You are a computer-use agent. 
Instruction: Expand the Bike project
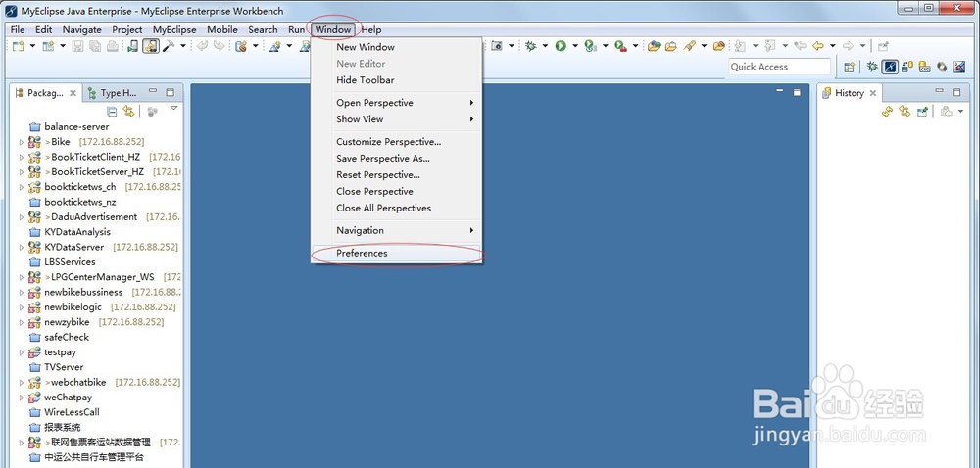[22, 142]
